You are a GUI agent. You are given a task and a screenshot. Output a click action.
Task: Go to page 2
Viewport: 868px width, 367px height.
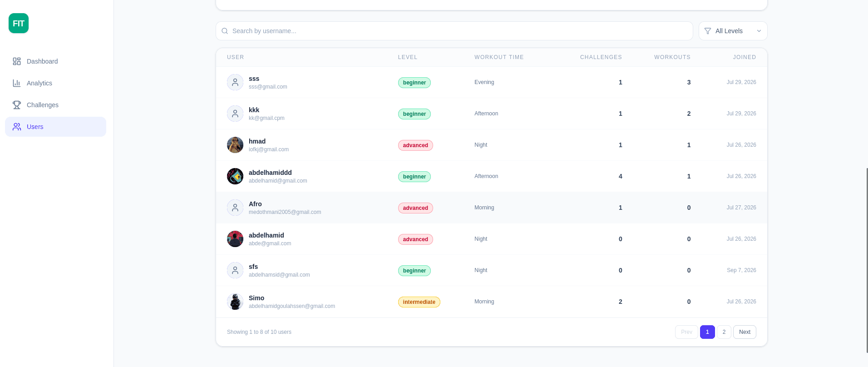click(x=724, y=332)
